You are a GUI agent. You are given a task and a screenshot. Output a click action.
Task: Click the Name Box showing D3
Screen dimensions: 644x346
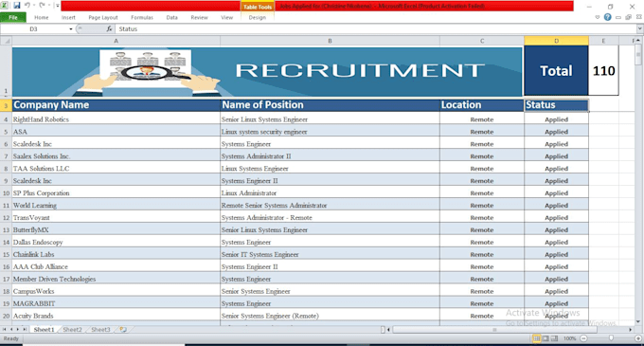coord(34,29)
